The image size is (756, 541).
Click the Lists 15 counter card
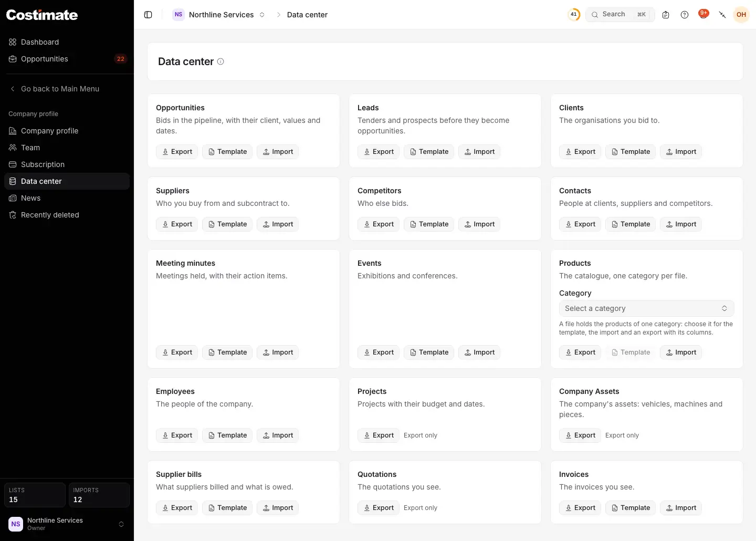[x=35, y=495]
